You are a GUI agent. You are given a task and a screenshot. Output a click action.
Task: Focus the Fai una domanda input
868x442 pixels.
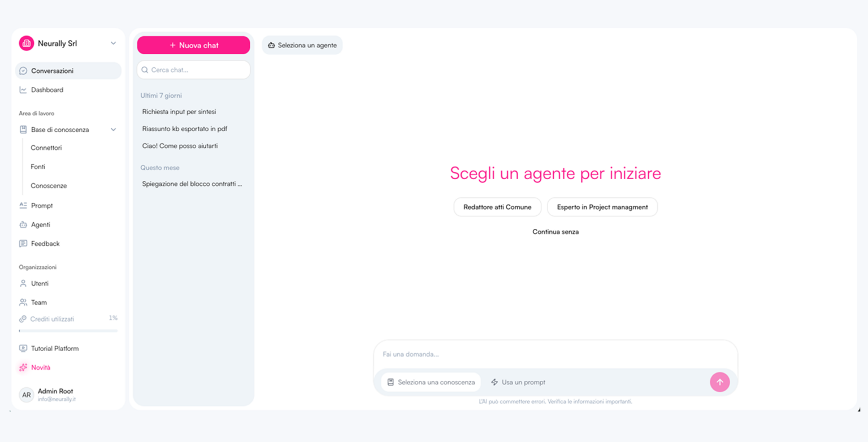coord(555,354)
